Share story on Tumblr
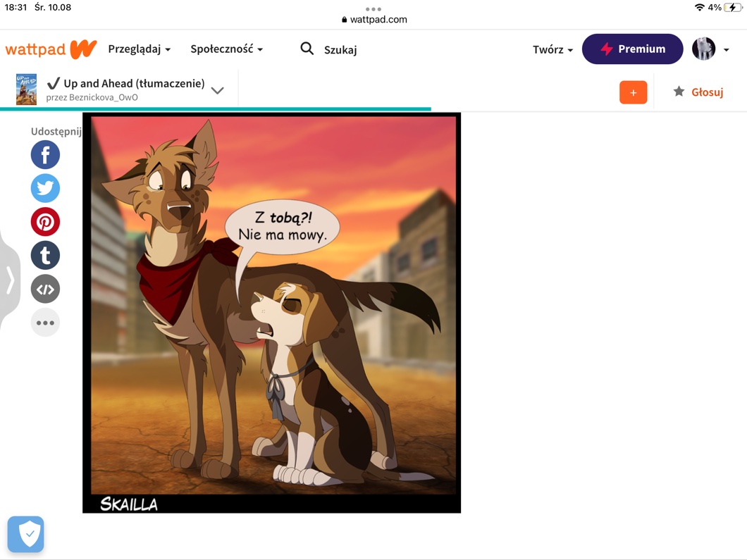 click(45, 256)
